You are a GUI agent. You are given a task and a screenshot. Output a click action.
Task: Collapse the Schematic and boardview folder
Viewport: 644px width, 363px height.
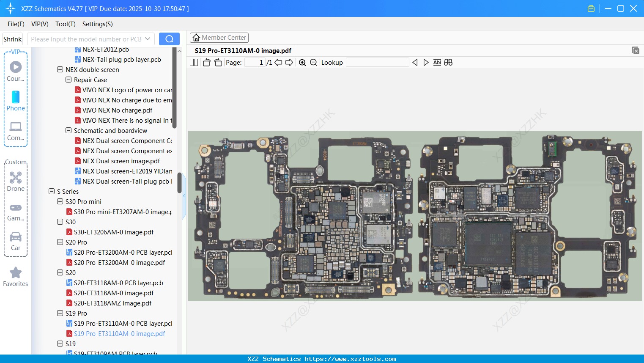tap(69, 131)
